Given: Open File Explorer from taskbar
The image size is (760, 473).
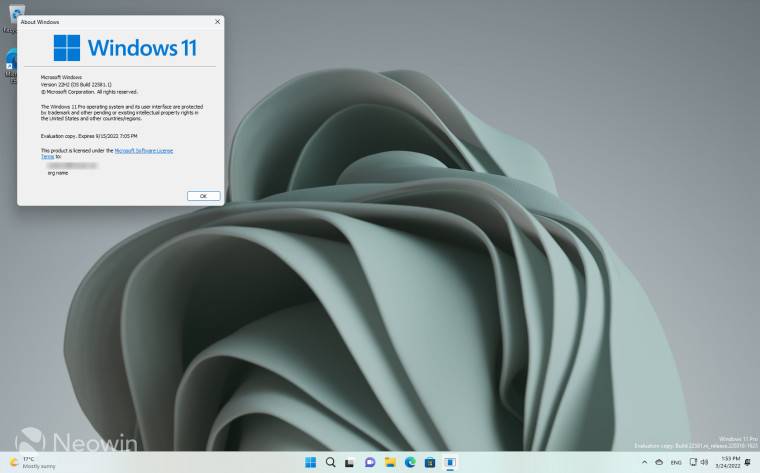Looking at the screenshot, I should [390, 462].
